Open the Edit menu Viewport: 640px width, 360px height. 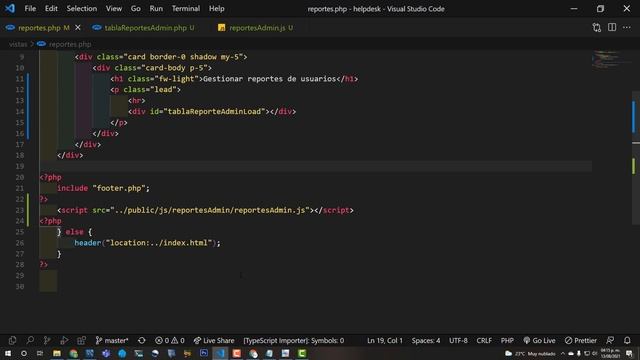coord(51,9)
